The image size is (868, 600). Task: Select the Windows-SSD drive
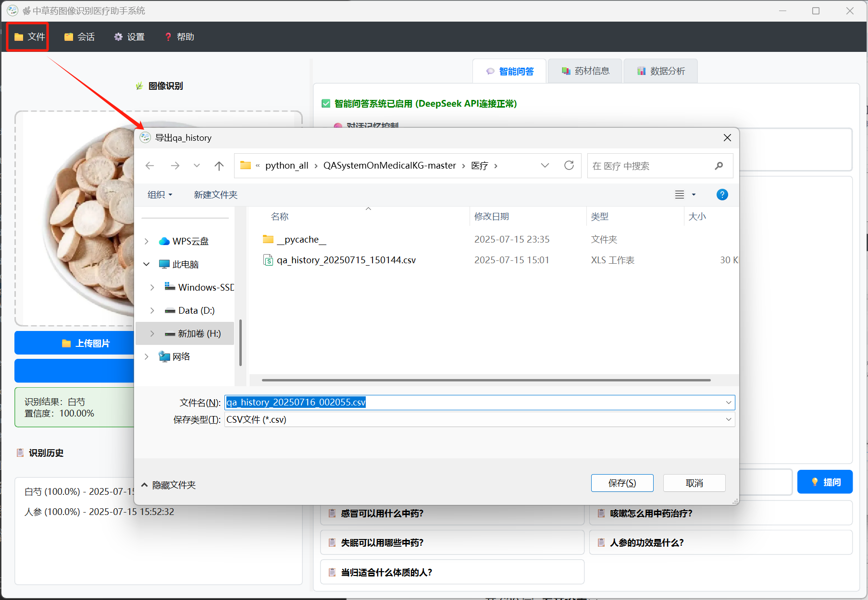coord(199,287)
